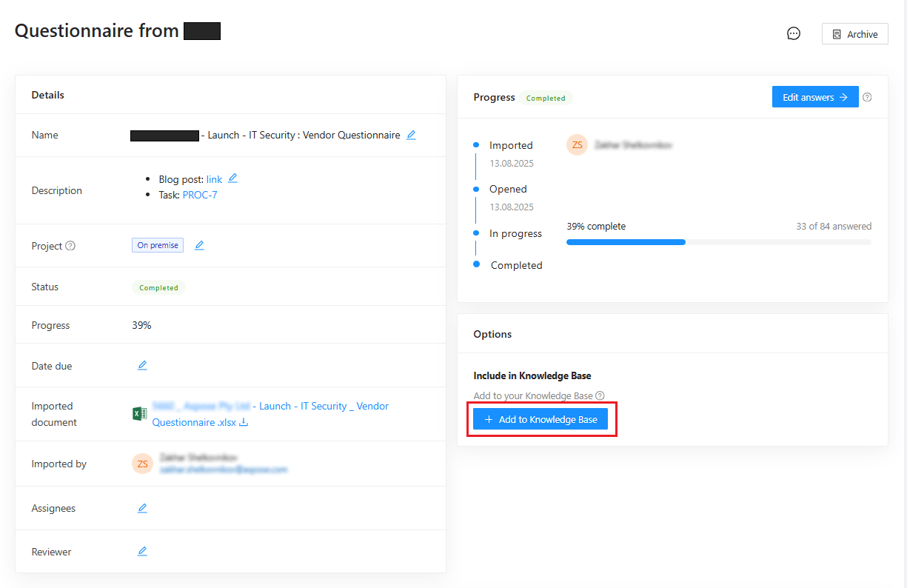Screen dimensions: 907x588
Task: Edit the Project field pencil icon
Action: [x=198, y=245]
